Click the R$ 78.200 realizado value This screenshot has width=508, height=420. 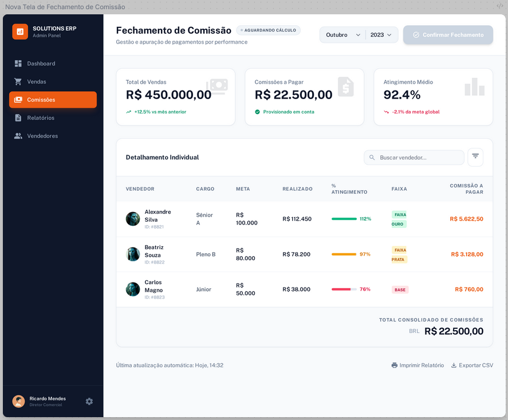297,254
